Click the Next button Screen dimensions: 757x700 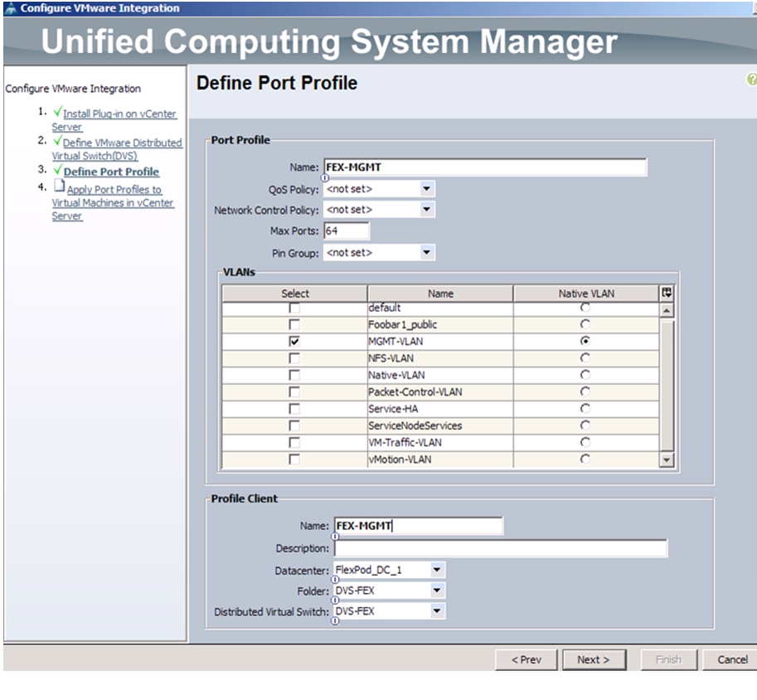pos(594,659)
